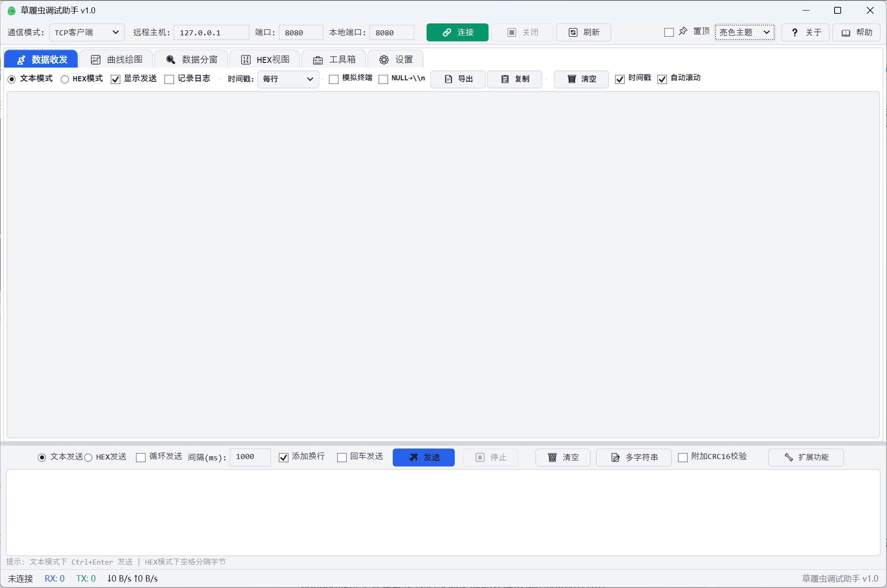Click the paper plane icon on 发送 button
Image resolution: width=887 pixels, height=588 pixels.
pyautogui.click(x=413, y=457)
